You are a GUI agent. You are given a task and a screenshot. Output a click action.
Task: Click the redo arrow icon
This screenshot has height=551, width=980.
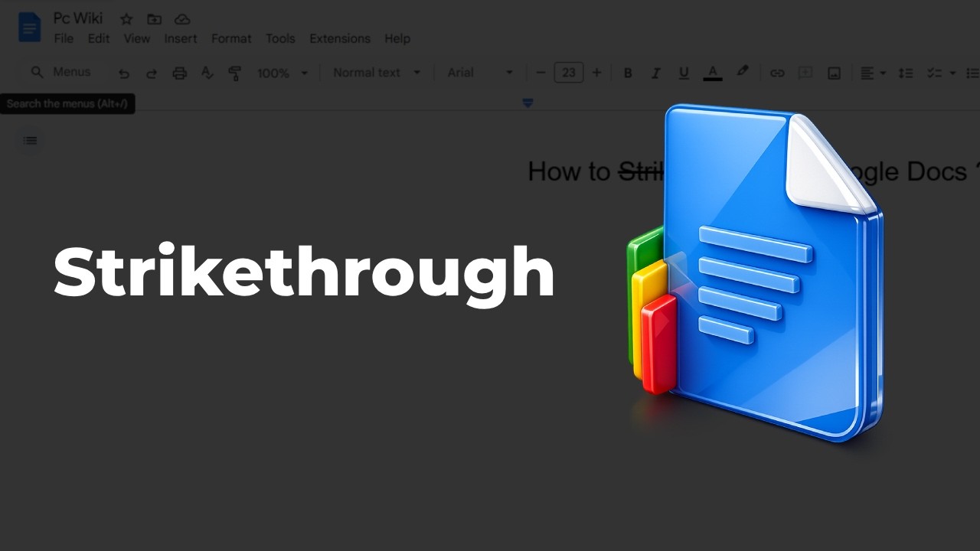(x=151, y=73)
